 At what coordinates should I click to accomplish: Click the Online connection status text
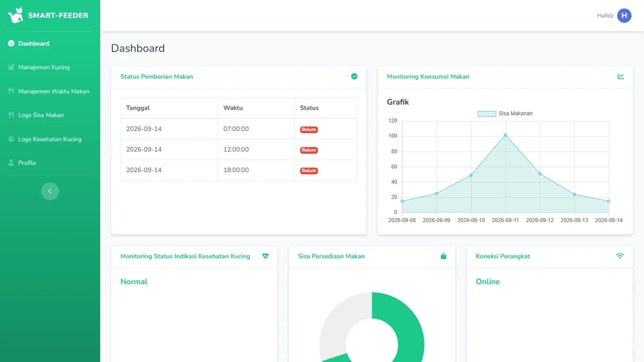click(x=488, y=282)
